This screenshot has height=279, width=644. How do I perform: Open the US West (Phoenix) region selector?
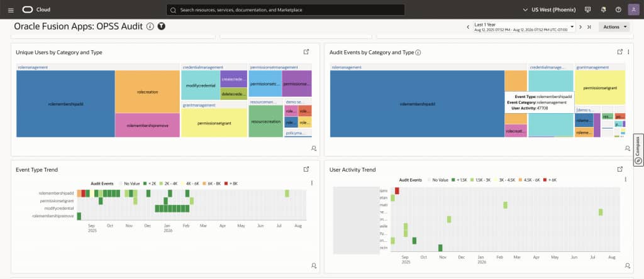(x=549, y=9)
